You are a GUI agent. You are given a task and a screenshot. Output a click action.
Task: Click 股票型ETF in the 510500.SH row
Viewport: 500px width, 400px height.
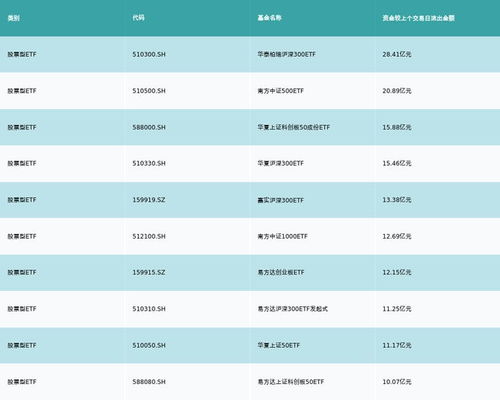[x=22, y=91]
